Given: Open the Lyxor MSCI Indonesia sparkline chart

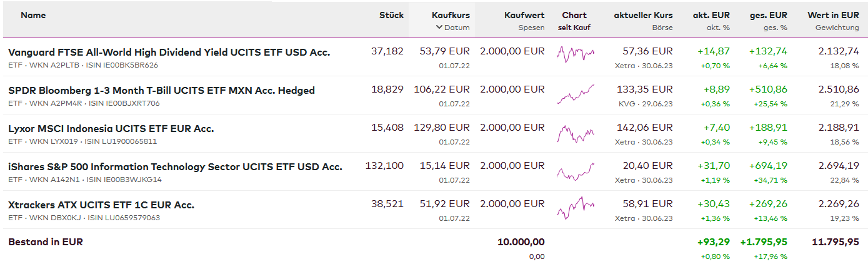Looking at the screenshot, I should tap(575, 133).
